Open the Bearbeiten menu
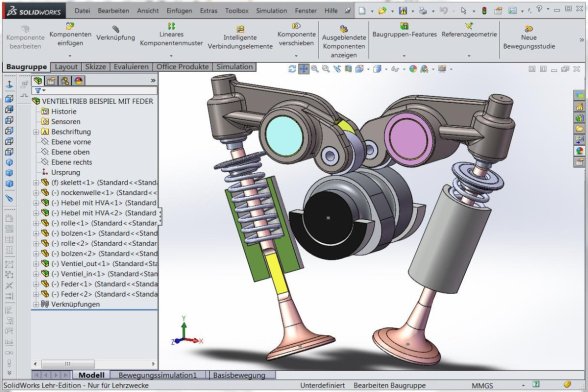Viewport: 588px width, 392px height. point(113,11)
